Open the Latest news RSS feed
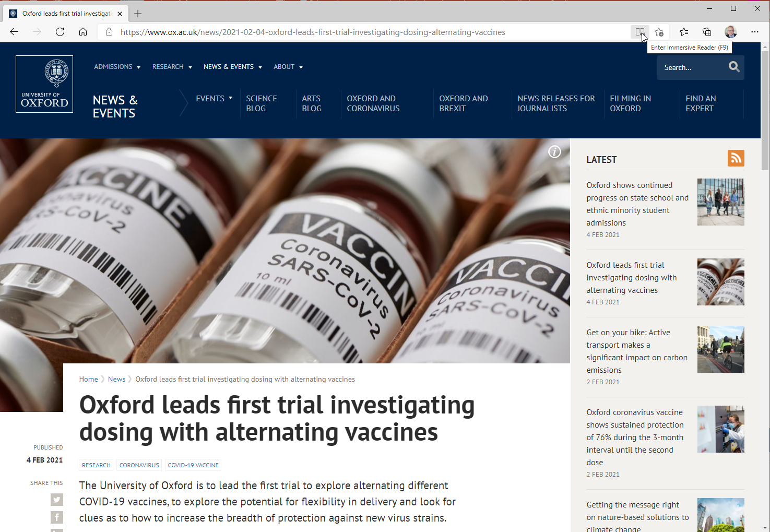 coord(736,158)
